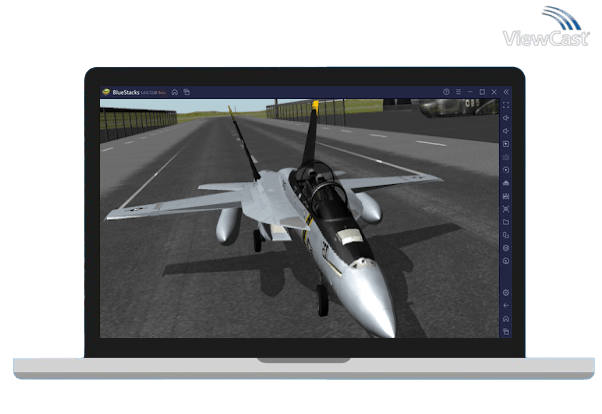Image resolution: width=602 pixels, height=414 pixels.
Task: Toggle the cursor lock sidebar icon
Action: click(x=506, y=144)
